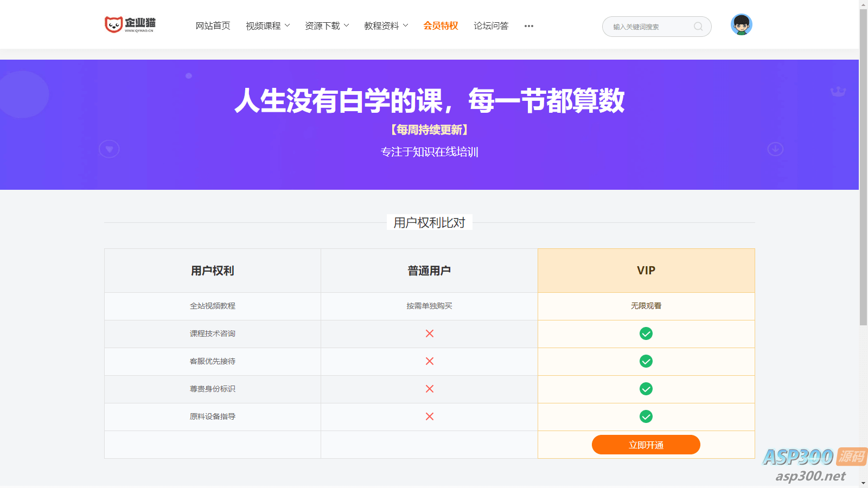Expand the 资源下载 dropdown menu
This screenshot has width=868, height=488.
pos(327,26)
